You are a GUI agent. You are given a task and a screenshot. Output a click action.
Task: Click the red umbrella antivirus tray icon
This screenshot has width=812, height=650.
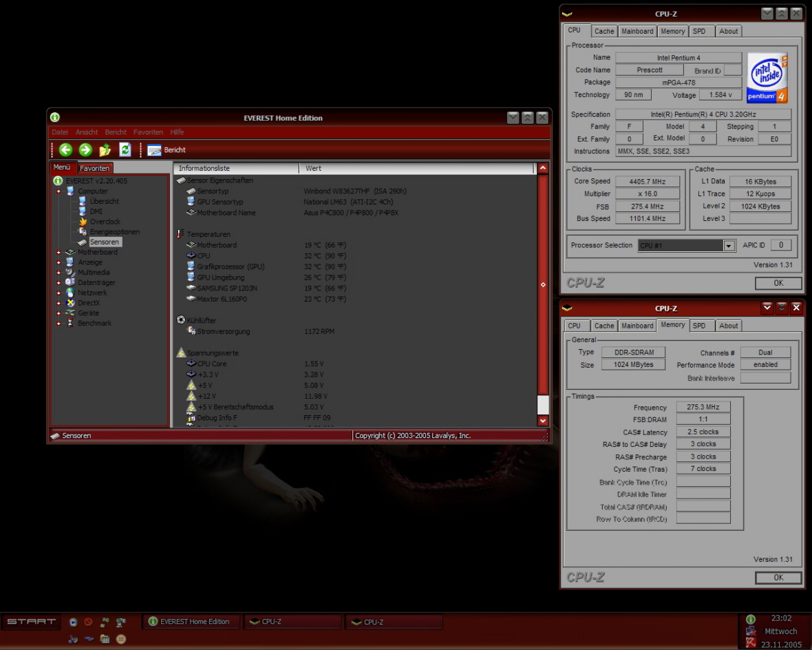point(750,643)
